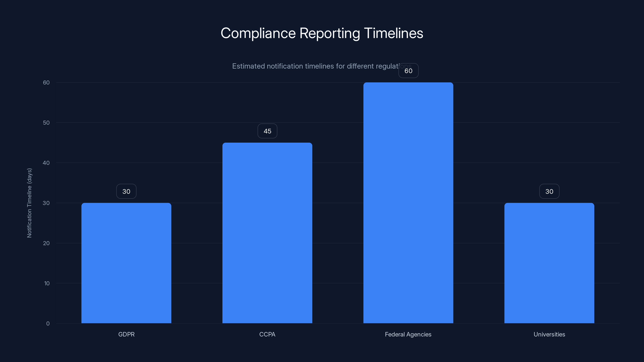Click the '30' value label above the GDPR bar
The height and width of the screenshot is (362, 644).
tap(126, 191)
